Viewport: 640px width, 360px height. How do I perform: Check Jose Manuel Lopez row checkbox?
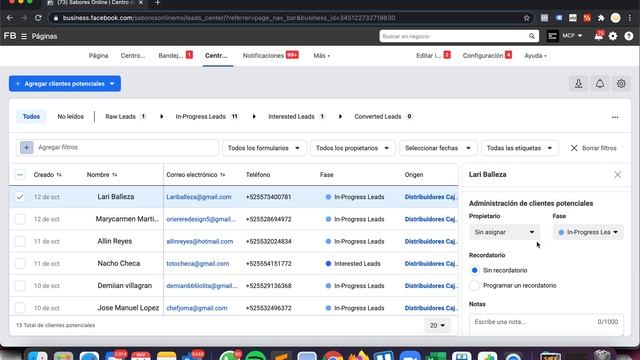[x=20, y=308]
